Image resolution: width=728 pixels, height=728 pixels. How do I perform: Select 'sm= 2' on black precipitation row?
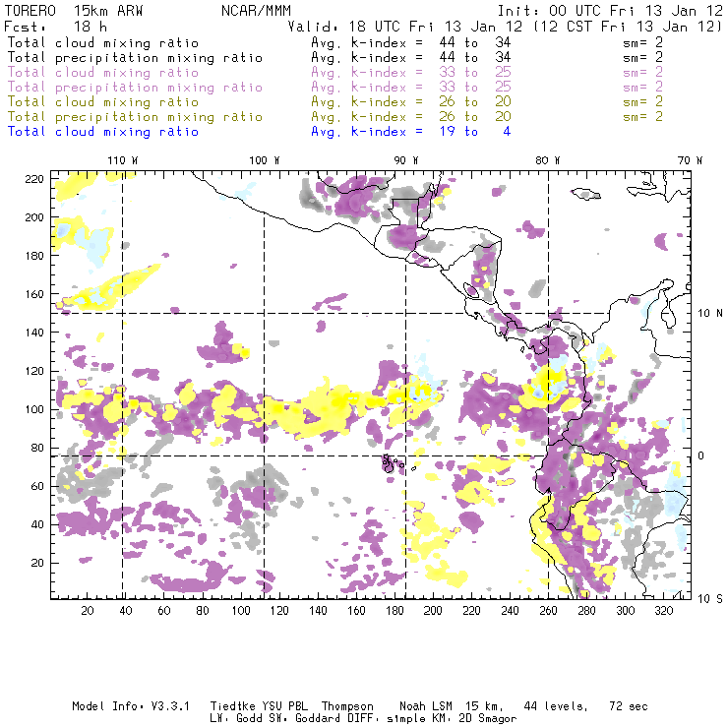[643, 58]
